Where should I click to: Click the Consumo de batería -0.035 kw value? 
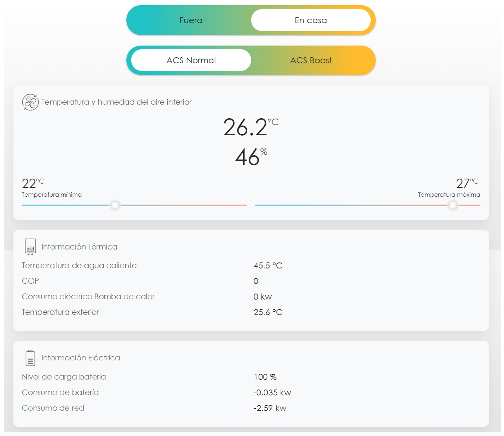[272, 393]
